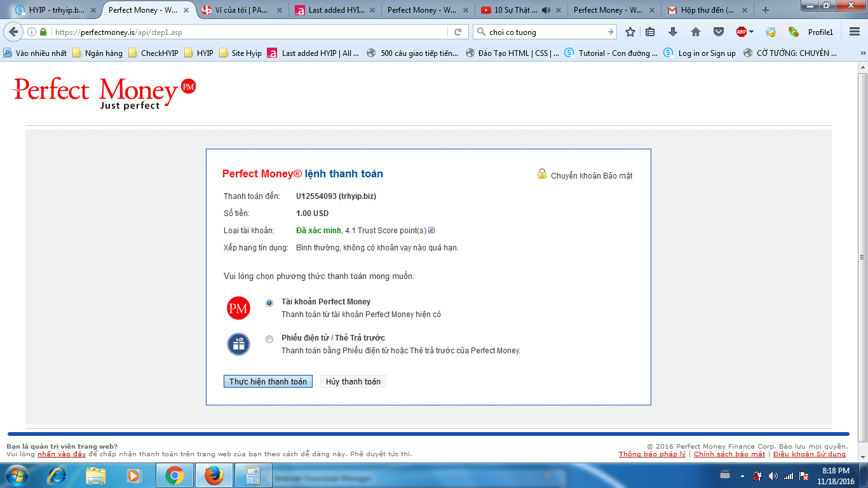Open Thông báo pháp lý link
Image resolution: width=868 pixels, height=488 pixels.
point(652,454)
